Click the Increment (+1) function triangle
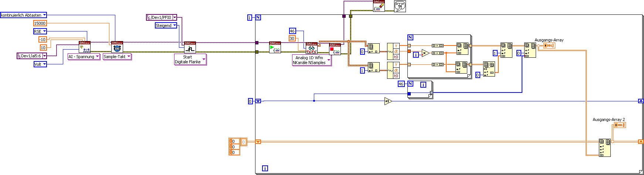This screenshot has width=644, height=175. tap(387, 101)
